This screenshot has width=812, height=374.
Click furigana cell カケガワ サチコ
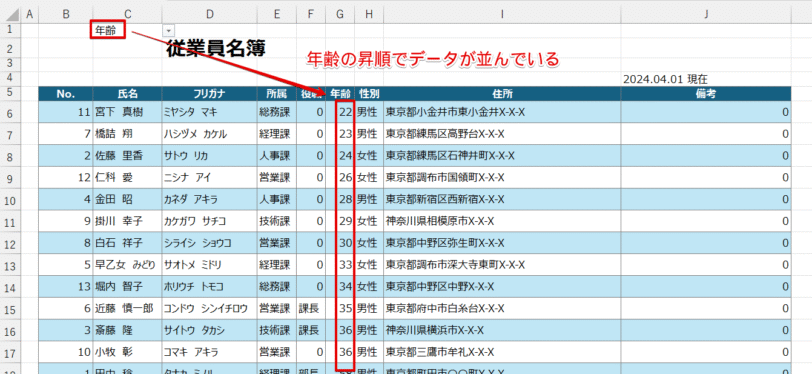click(x=209, y=221)
